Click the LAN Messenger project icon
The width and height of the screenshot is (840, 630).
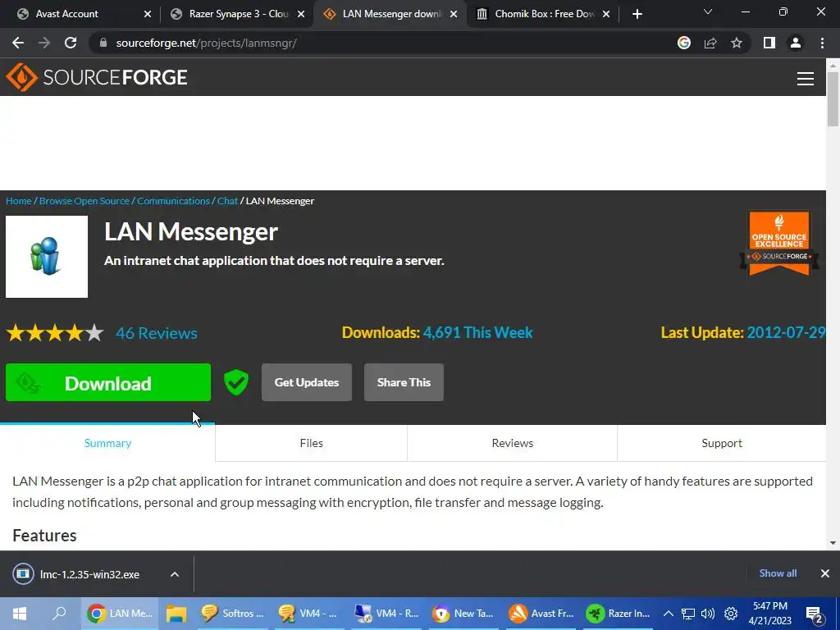tap(47, 257)
